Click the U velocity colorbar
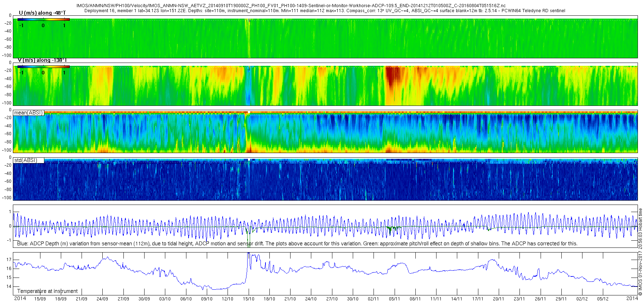This screenshot has width=644, height=304. click(x=44, y=19)
